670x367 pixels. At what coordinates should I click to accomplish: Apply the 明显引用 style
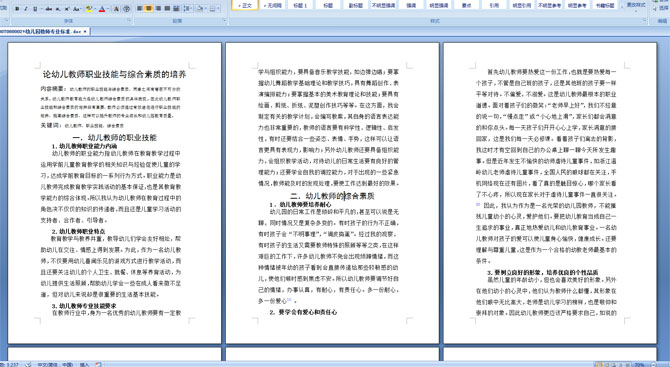click(522, 5)
